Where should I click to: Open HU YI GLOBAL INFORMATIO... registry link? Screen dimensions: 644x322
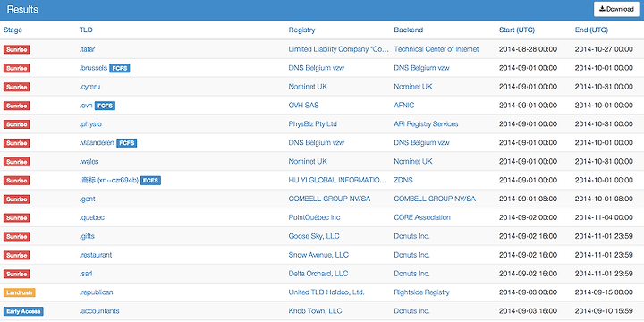tap(337, 181)
